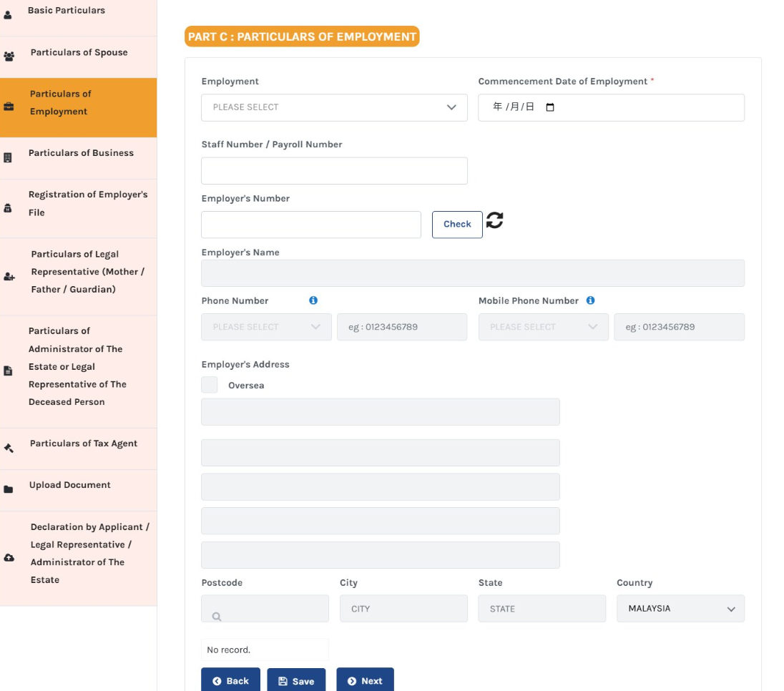
Task: Click the Save button
Action: pos(296,680)
